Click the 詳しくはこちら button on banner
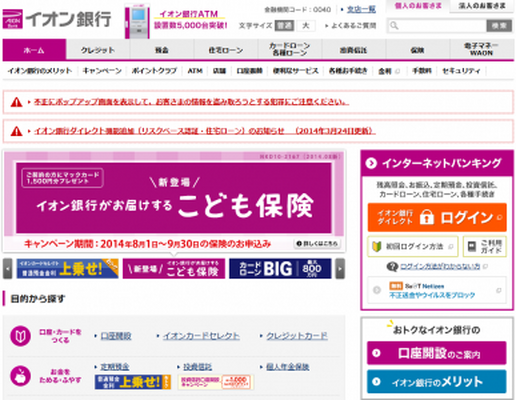The width and height of the screenshot is (516, 400). tap(317, 244)
